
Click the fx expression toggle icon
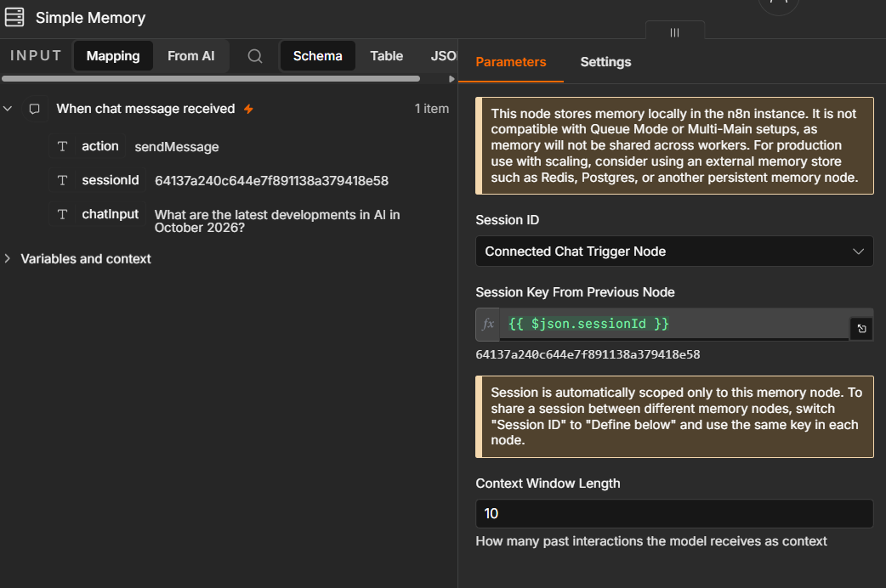(x=487, y=325)
